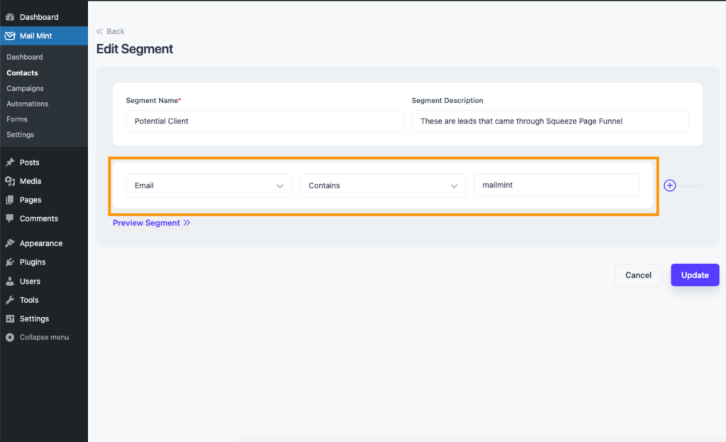Open WordPress Dashboard icon in sidebar
The image size is (726, 442).
point(10,17)
